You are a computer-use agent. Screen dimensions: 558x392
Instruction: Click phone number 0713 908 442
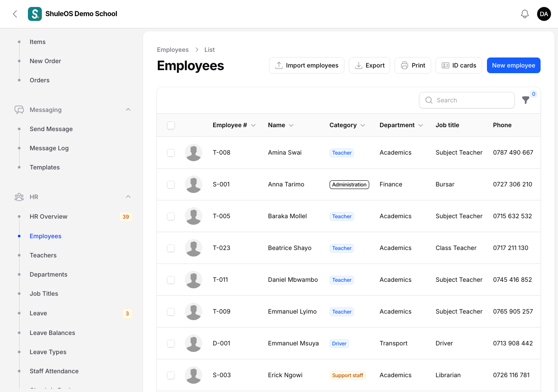[513, 343]
